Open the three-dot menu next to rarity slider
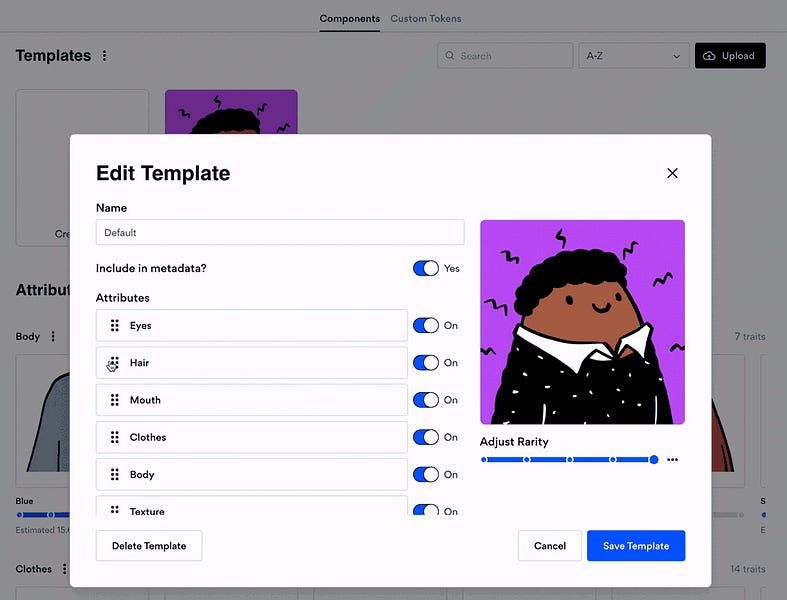Screen dimensions: 787x600 coord(672,460)
